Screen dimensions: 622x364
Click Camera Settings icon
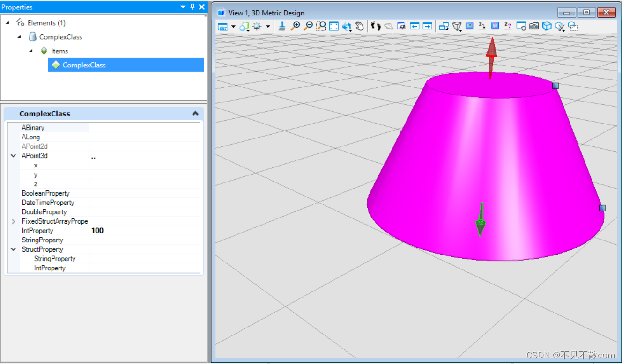tap(534, 26)
